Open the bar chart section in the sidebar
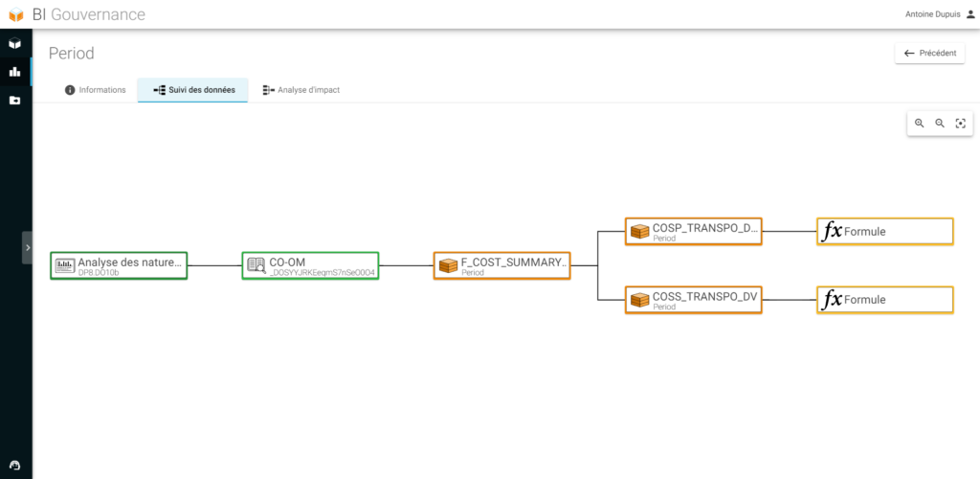Screen dimensions: 980x479 (15, 72)
